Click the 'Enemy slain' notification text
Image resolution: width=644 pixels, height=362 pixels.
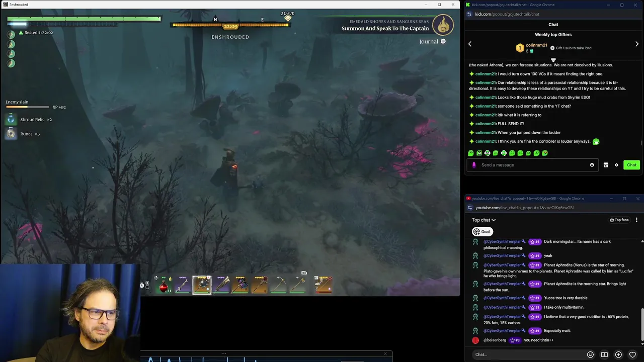17,102
